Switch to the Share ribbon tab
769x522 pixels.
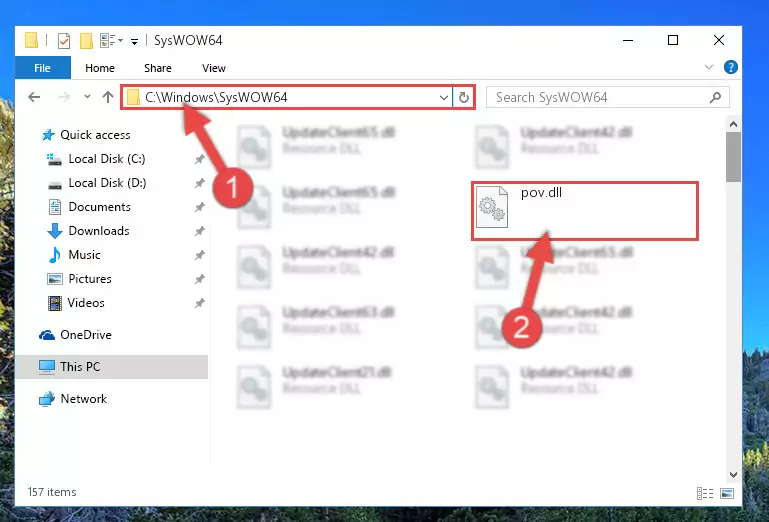click(x=157, y=68)
